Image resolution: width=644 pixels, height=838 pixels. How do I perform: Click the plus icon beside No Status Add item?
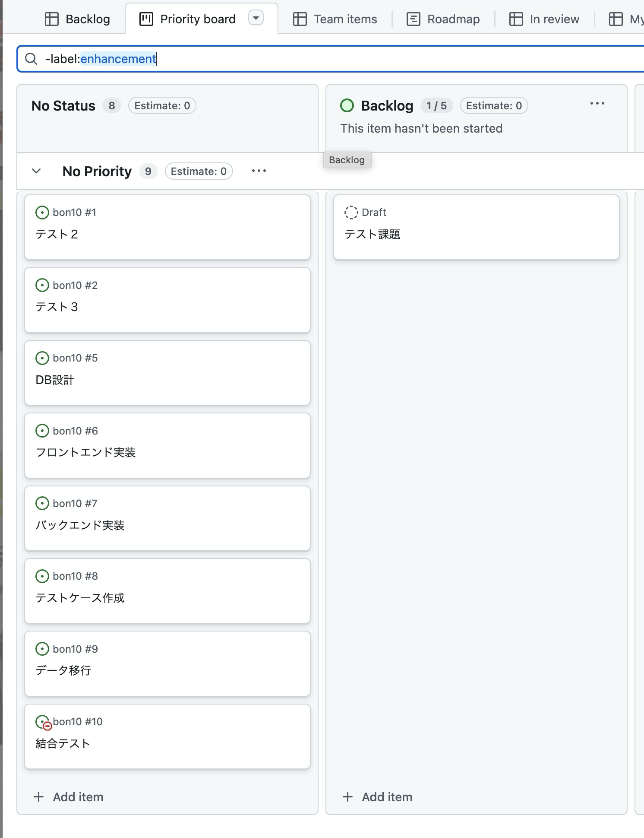pos(39,797)
